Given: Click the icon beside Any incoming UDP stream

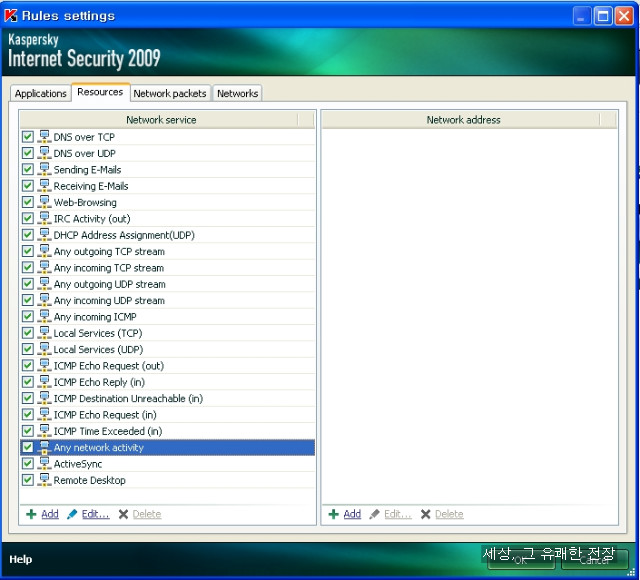Looking at the screenshot, I should point(44,300).
